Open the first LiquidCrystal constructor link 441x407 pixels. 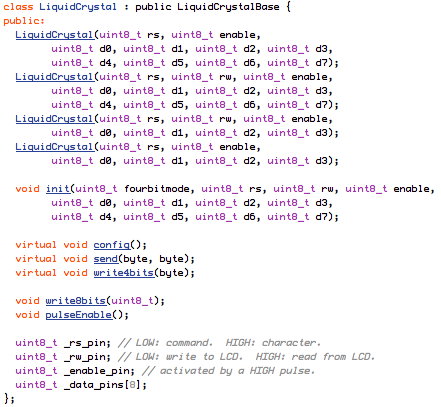55,35
